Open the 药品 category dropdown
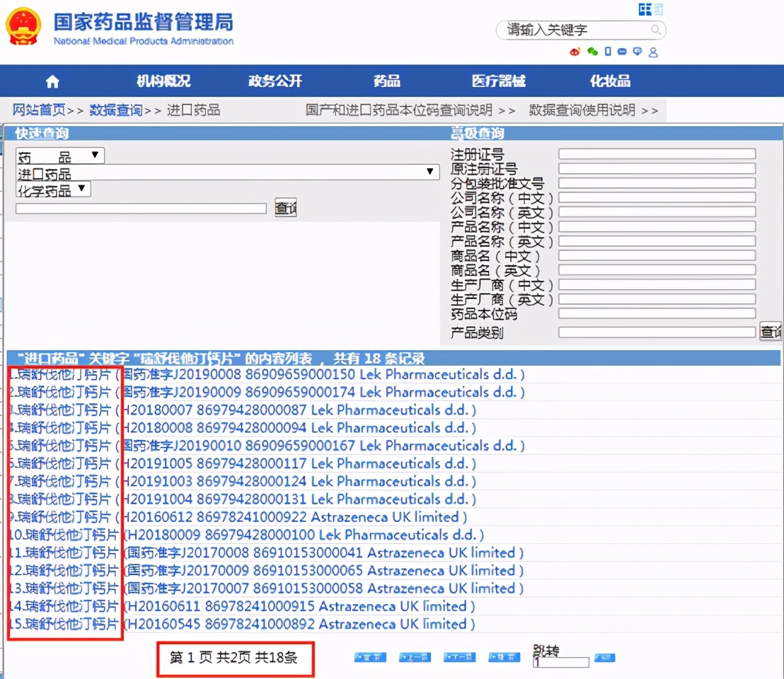 click(x=96, y=155)
